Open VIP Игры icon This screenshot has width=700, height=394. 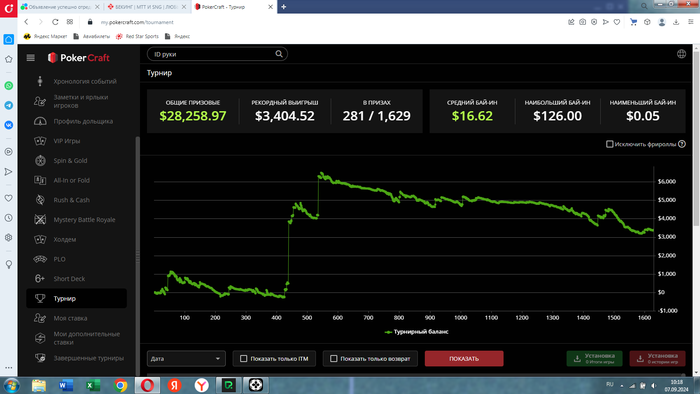coord(40,141)
